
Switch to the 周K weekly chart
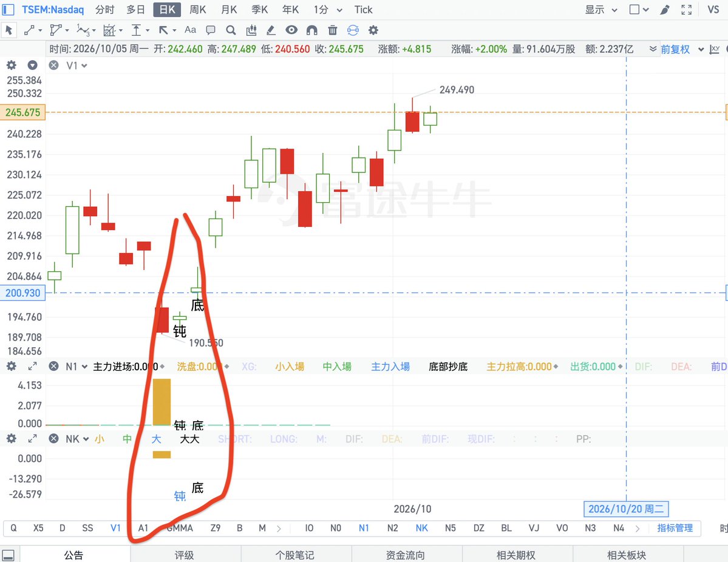tap(198, 10)
